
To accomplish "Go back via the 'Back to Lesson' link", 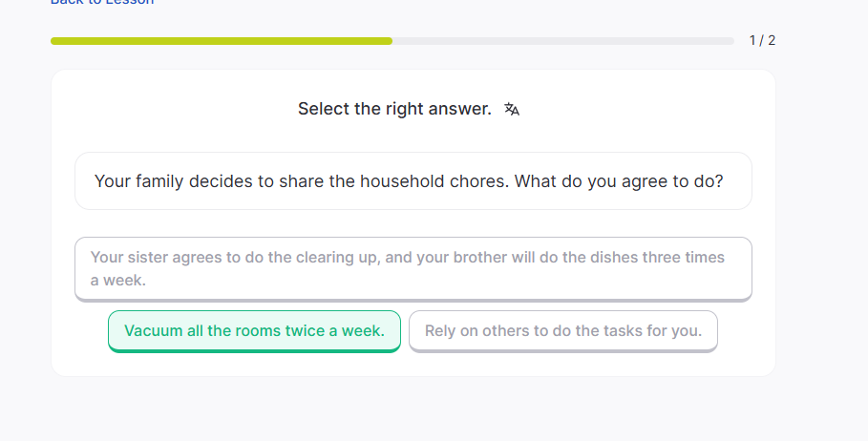I will [x=102, y=3].
